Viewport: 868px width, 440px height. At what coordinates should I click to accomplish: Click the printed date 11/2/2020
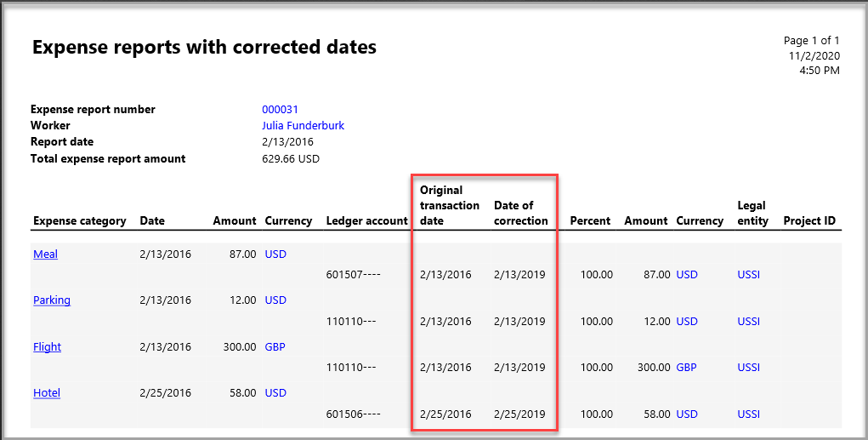814,56
